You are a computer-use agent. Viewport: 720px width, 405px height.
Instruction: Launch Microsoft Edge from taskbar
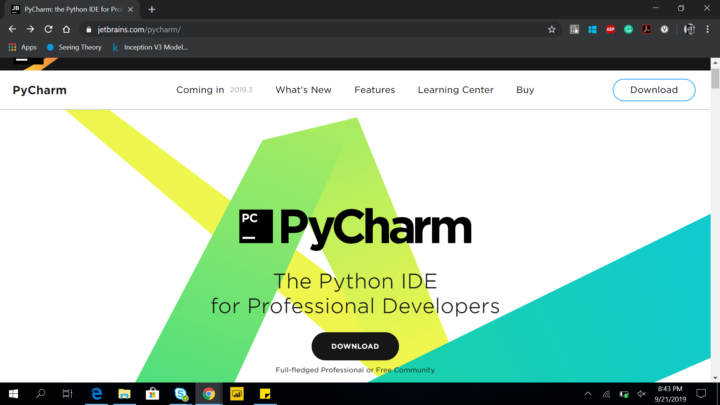[96, 394]
